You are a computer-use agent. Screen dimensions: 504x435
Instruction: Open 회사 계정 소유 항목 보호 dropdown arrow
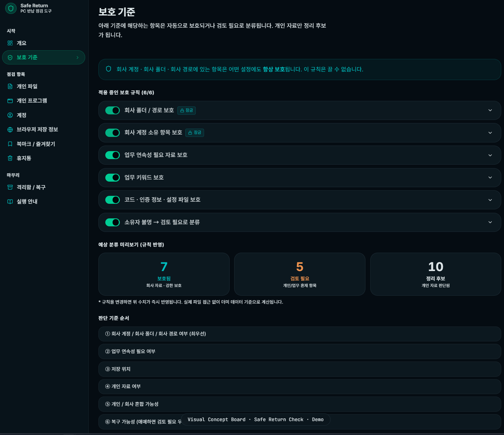click(490, 133)
